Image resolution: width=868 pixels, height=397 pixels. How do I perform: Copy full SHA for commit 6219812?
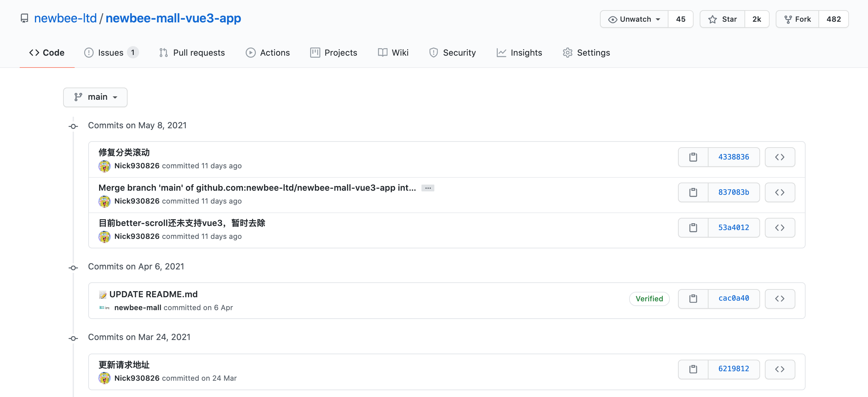click(693, 369)
